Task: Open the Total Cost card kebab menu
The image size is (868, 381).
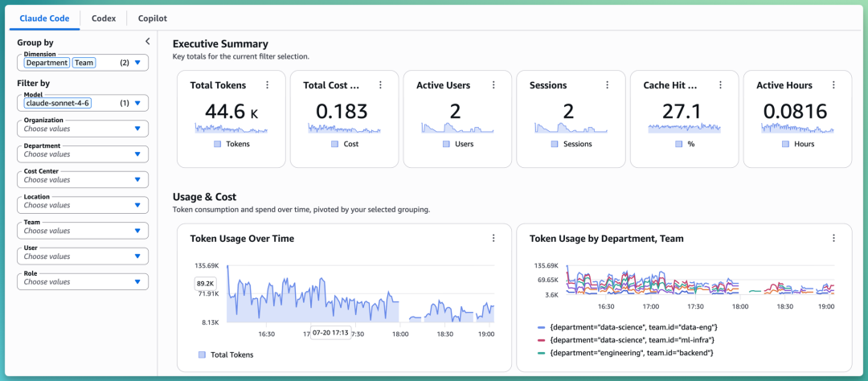Action: click(380, 85)
